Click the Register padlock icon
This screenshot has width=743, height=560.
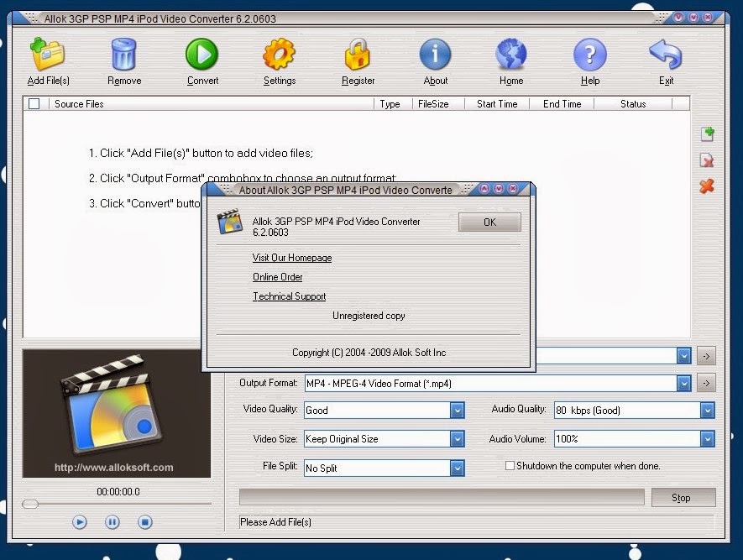tap(358, 55)
